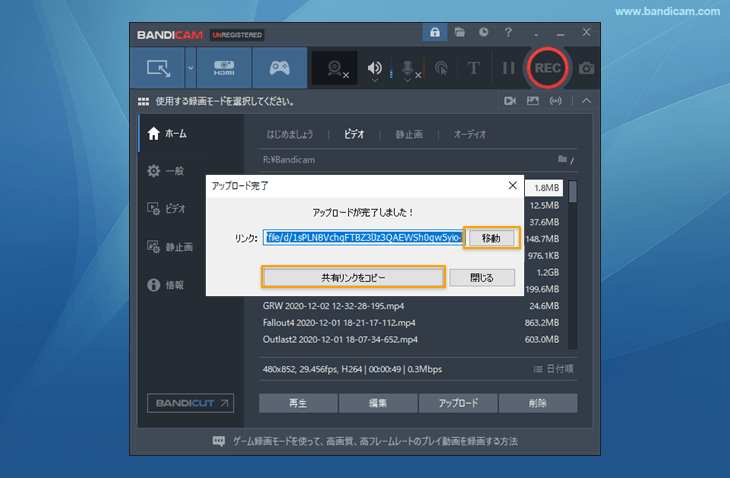Collapse panel with up chevron
The width and height of the screenshot is (730, 478).
587,101
